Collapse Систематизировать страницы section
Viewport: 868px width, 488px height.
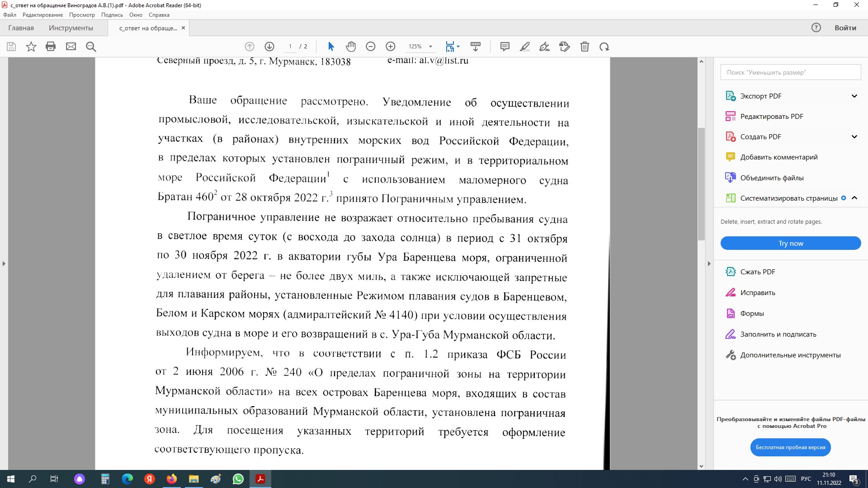tap(854, 198)
